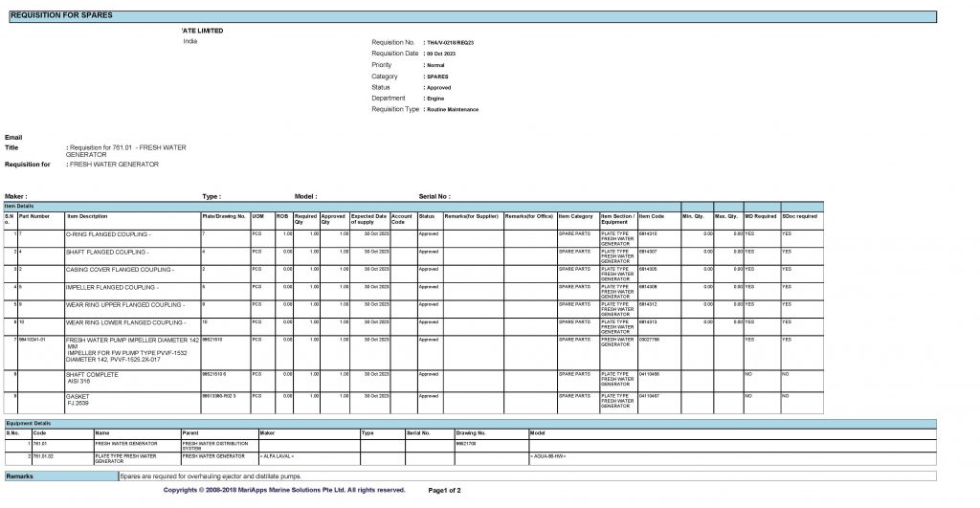Click the 'Remarks' label at bottom
Image resolution: width=980 pixels, height=508 pixels.
tap(20, 475)
